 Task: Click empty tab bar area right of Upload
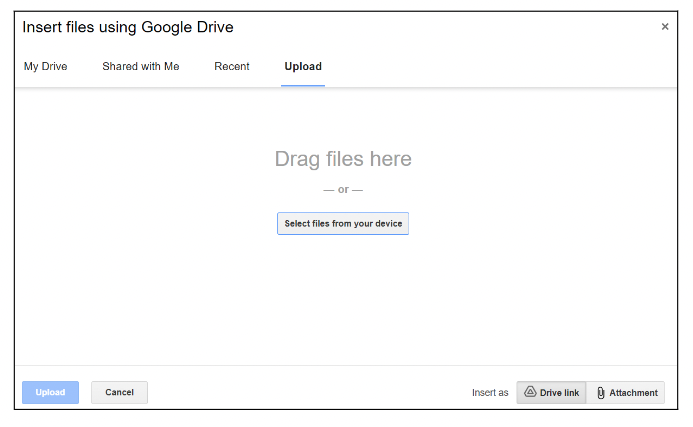tap(500, 67)
